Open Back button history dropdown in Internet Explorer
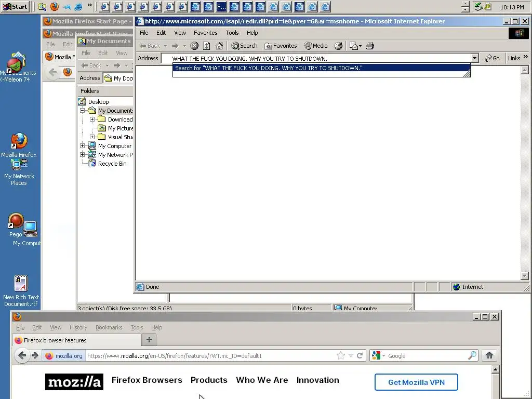The image size is (532, 399). pos(165,46)
